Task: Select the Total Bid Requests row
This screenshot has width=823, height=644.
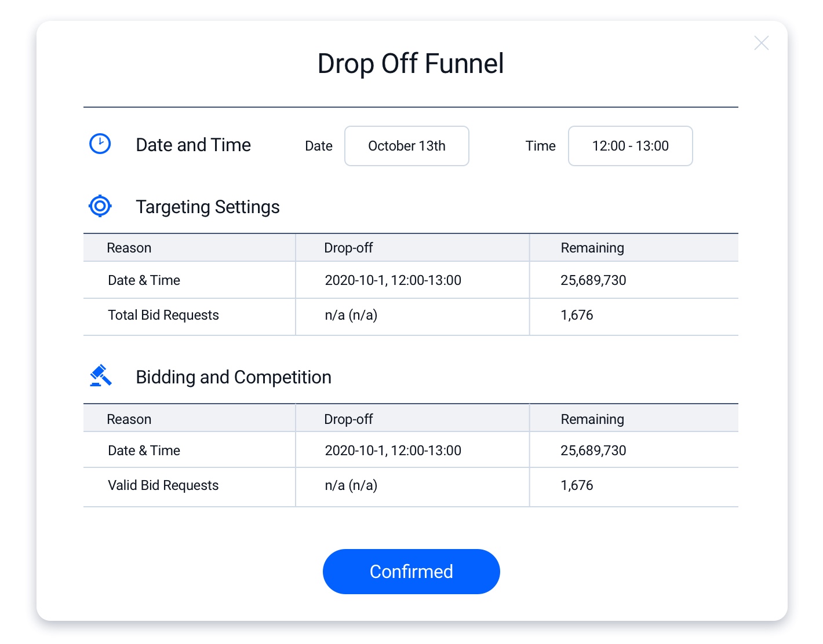Action: click(163, 315)
